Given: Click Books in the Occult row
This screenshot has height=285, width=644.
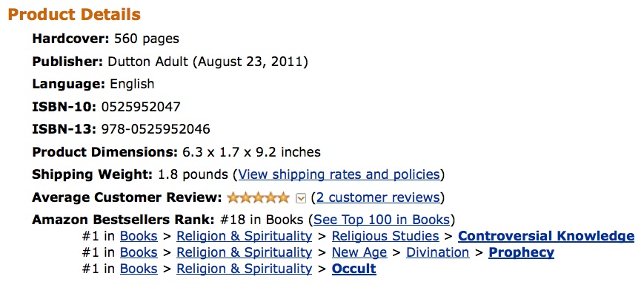Looking at the screenshot, I should pos(139,269).
